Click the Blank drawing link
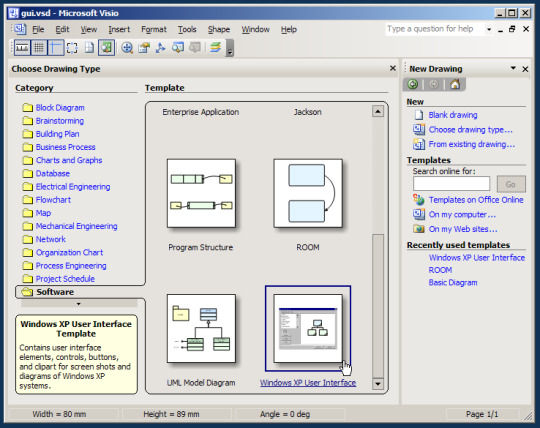540x428 pixels. point(453,115)
